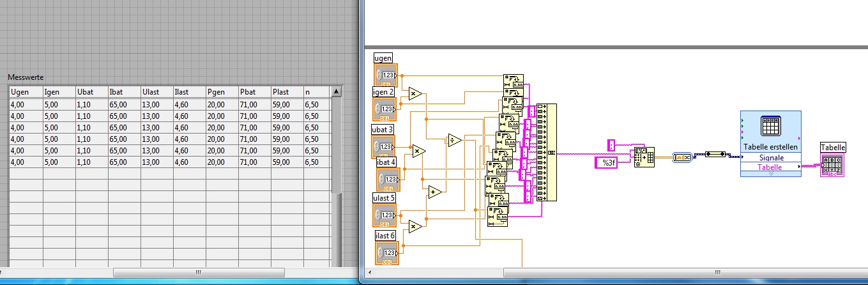Screen dimensions: 868x285
Task: Select the Tabelle indicator terminal
Action: tap(832, 166)
